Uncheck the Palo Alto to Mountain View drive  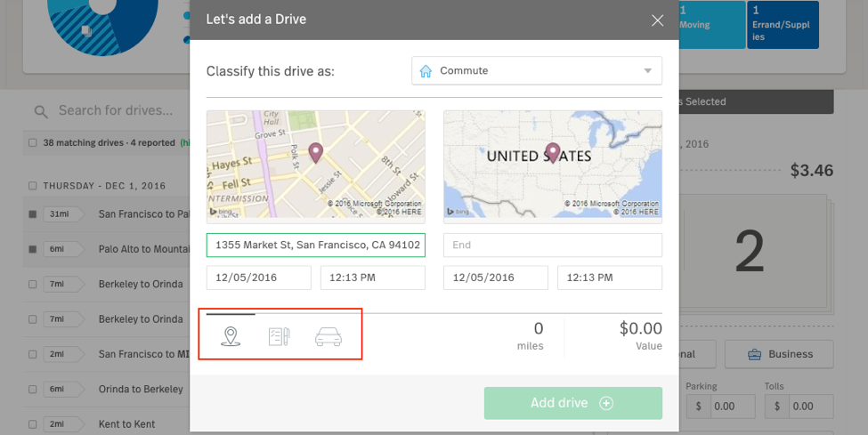coord(33,249)
